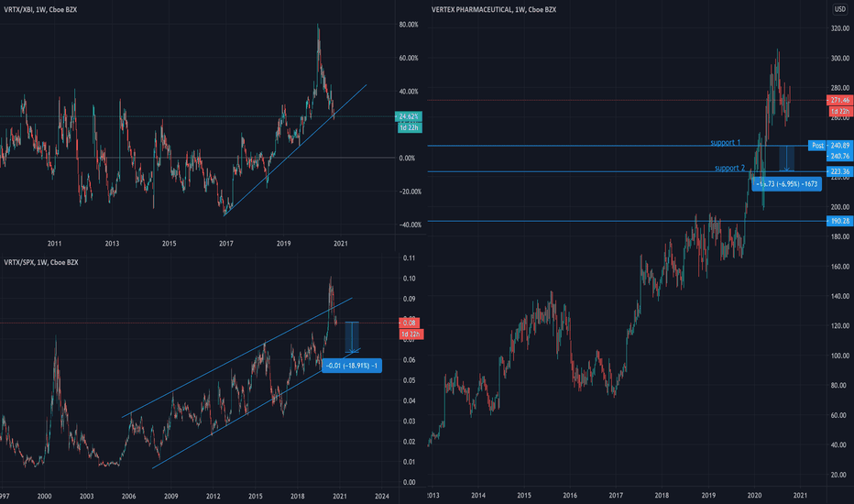Image resolution: width=854 pixels, height=504 pixels.
Task: Click the Post 240.89 price tag
Action: pos(829,146)
